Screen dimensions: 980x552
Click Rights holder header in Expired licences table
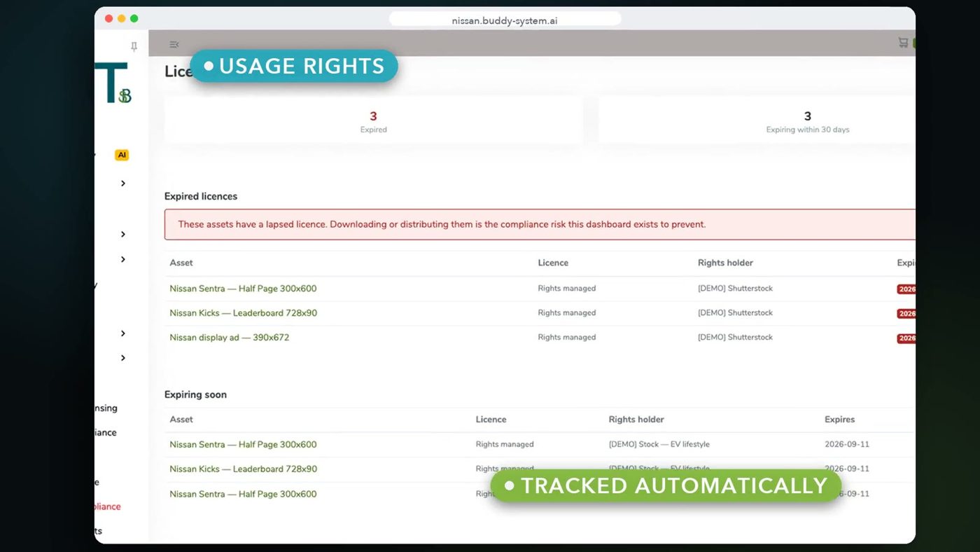(x=725, y=263)
